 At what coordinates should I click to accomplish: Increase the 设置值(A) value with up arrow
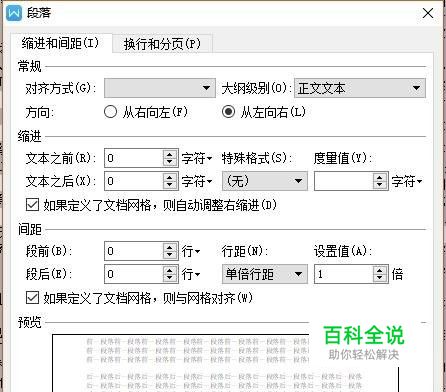[x=380, y=270]
